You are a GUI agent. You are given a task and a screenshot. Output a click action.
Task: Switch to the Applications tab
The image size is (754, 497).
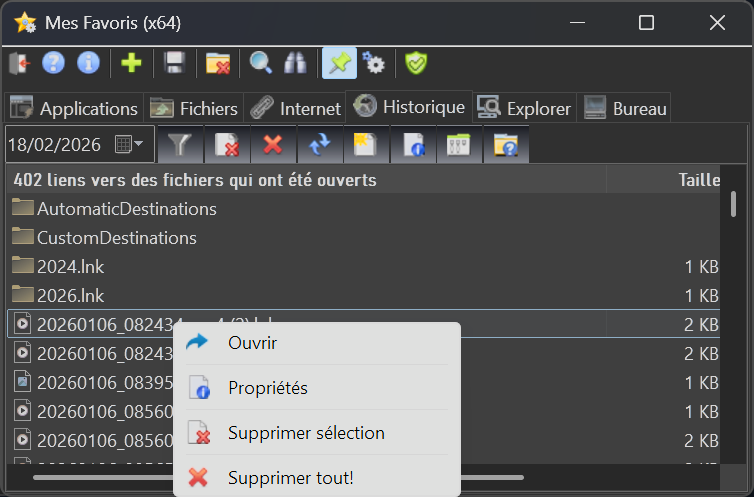click(75, 108)
